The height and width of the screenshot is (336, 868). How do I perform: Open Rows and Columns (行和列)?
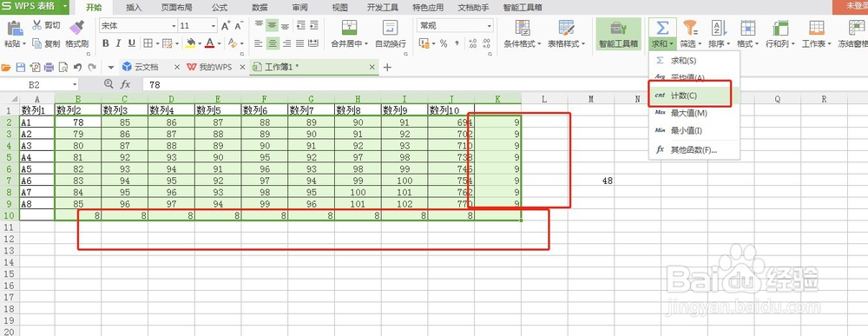[x=780, y=33]
